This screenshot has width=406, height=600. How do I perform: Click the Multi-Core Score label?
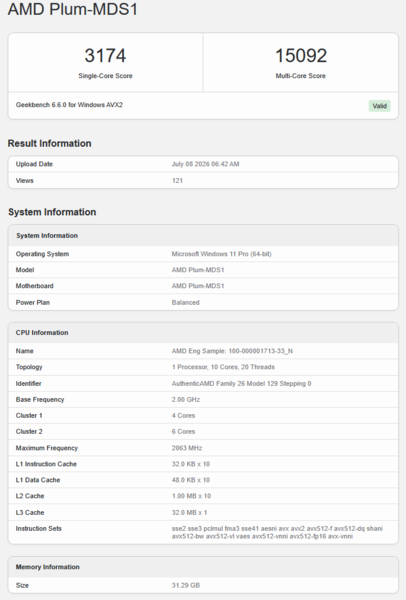[x=300, y=76]
